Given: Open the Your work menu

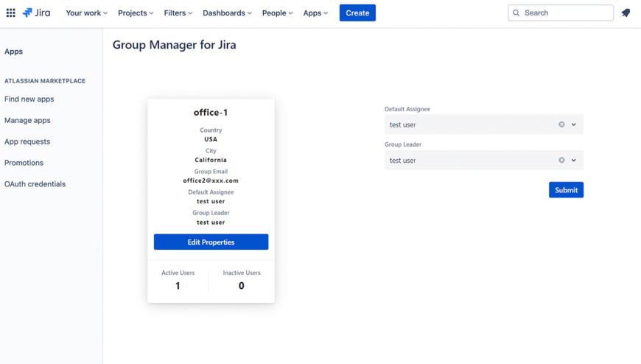Looking at the screenshot, I should 87,13.
